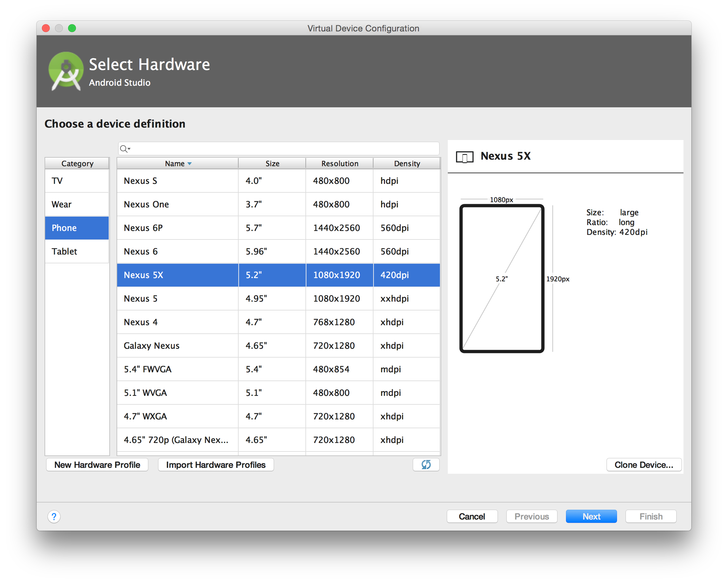Click the Cancel button
Image resolution: width=728 pixels, height=583 pixels.
(472, 517)
